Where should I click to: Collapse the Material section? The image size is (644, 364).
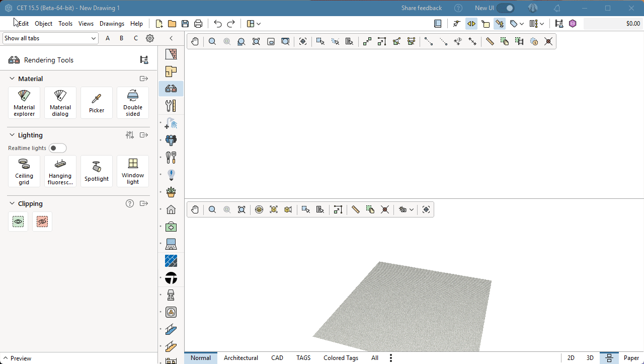(x=12, y=79)
